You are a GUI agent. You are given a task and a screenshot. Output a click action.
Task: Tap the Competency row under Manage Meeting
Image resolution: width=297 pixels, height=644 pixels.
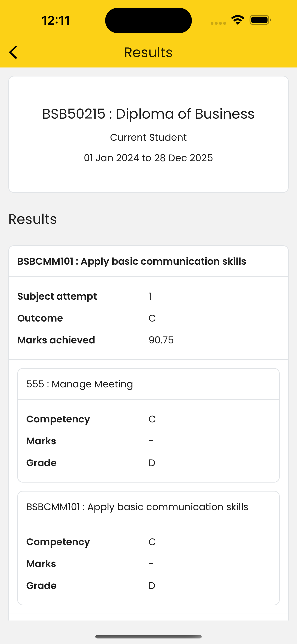coord(148,419)
